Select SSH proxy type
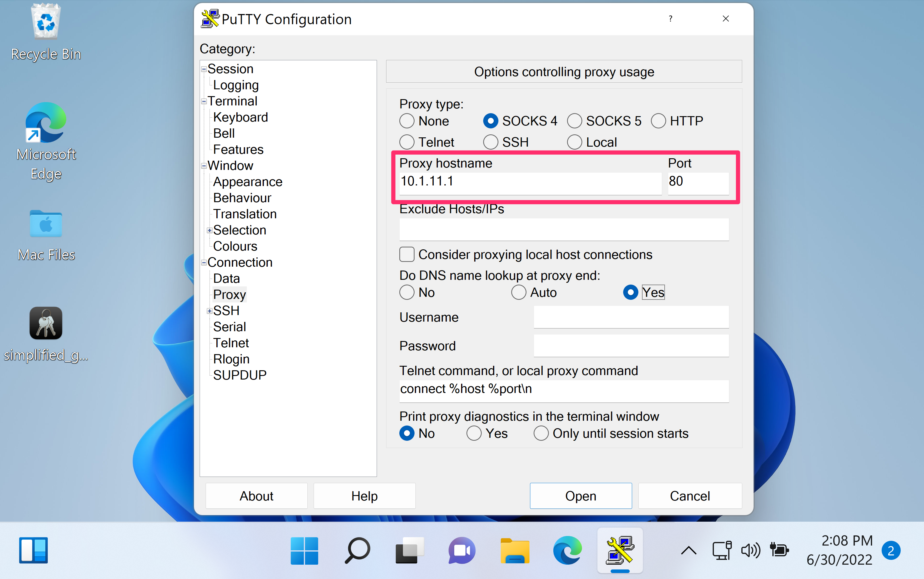 [x=491, y=142]
